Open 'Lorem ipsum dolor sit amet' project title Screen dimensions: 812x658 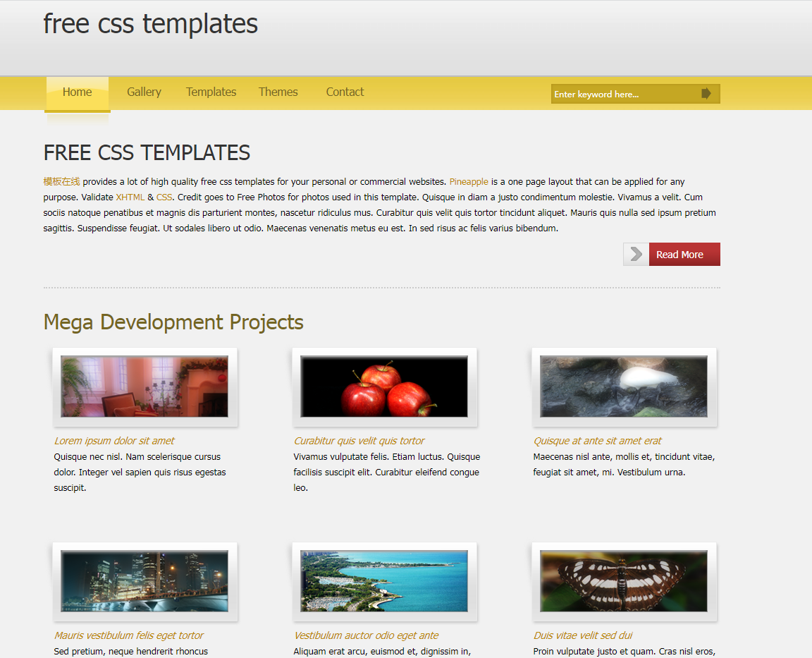(x=114, y=441)
